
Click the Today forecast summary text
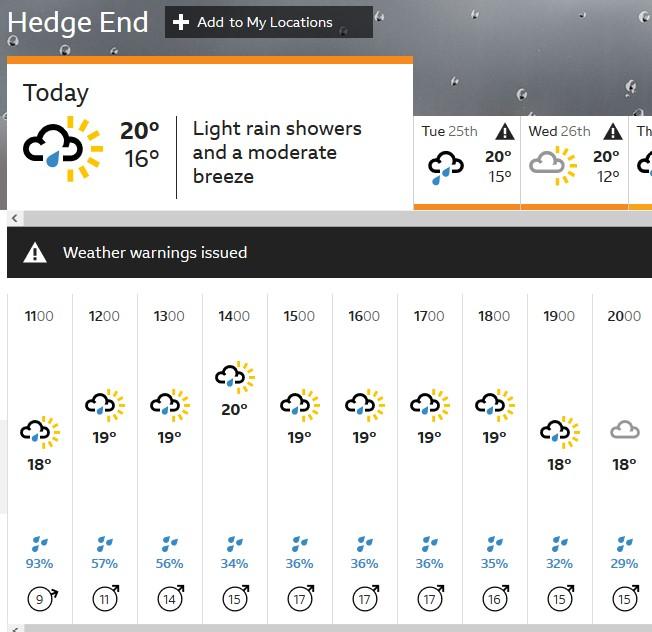click(277, 152)
